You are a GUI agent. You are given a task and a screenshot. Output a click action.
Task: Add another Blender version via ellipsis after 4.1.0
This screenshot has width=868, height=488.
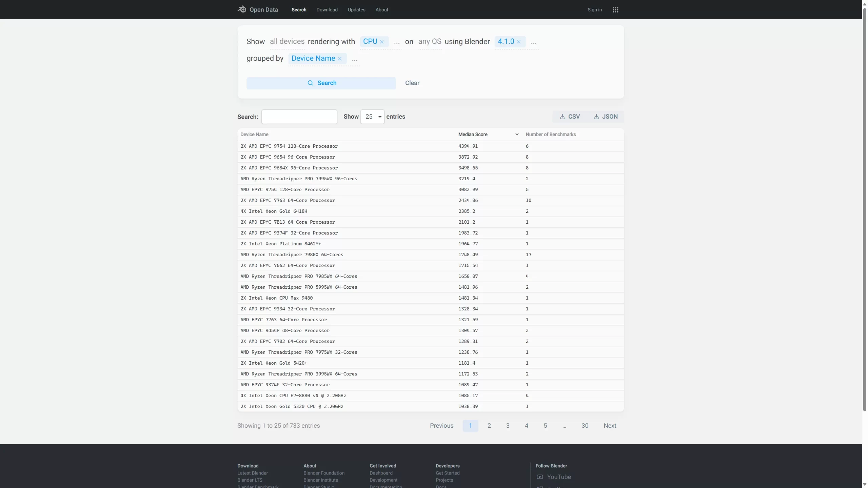[533, 43]
